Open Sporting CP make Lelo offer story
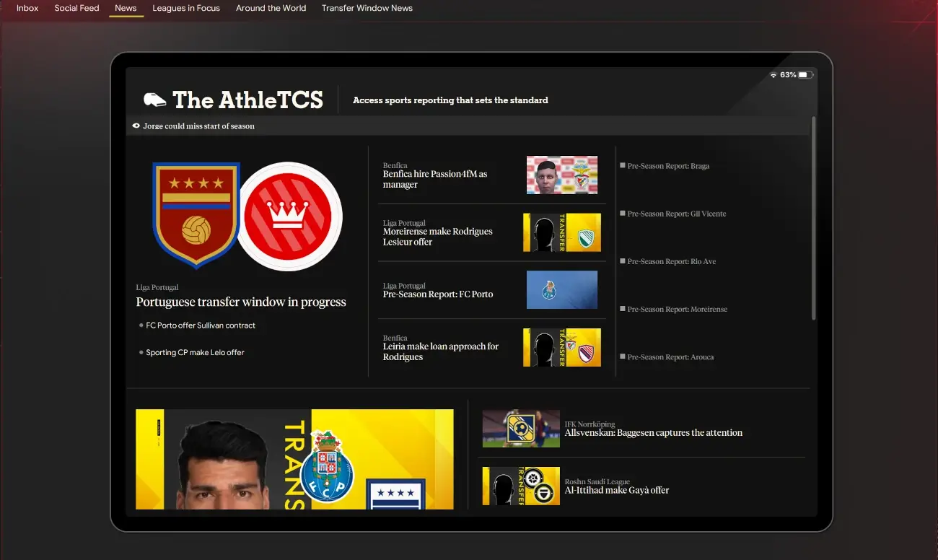The height and width of the screenshot is (560, 938). tap(195, 352)
